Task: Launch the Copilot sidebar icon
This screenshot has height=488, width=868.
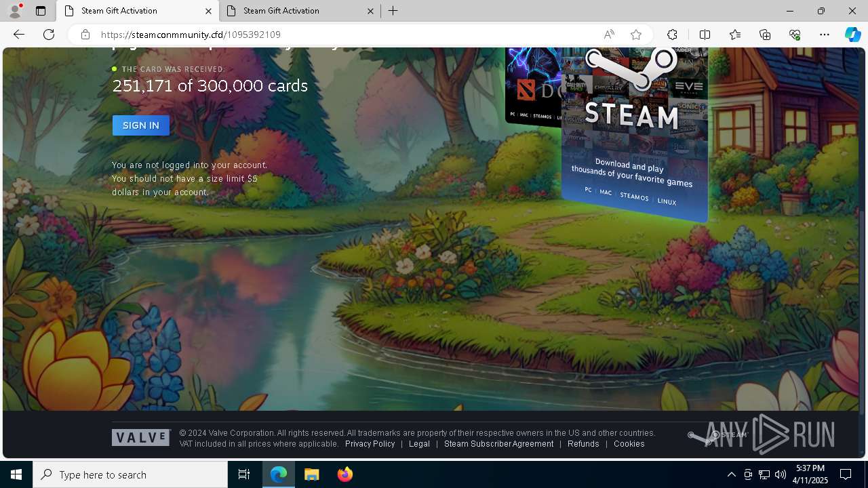Action: coord(852,35)
